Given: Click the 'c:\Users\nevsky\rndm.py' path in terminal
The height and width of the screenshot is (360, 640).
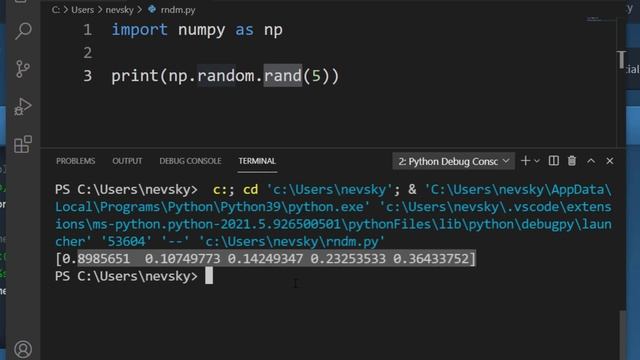Looking at the screenshot, I should coord(292,242).
